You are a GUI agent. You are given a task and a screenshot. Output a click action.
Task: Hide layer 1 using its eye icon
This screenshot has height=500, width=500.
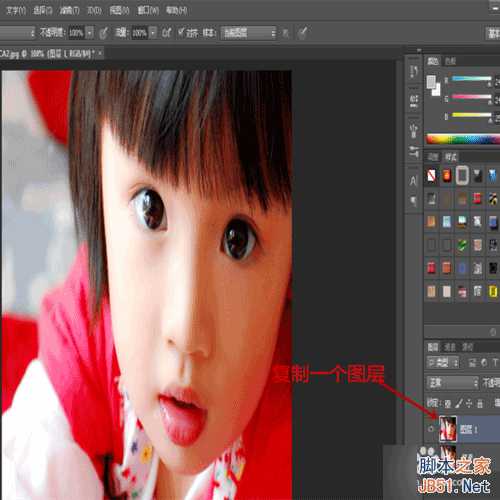pyautogui.click(x=431, y=429)
